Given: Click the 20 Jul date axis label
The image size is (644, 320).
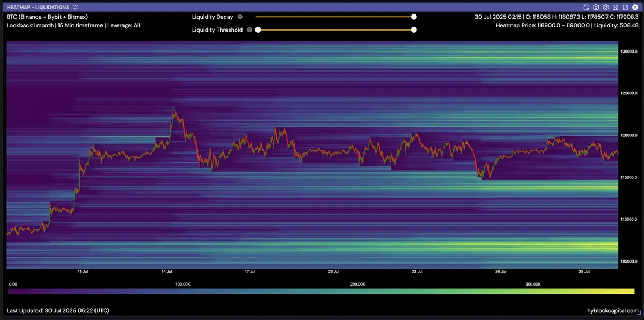Looking at the screenshot, I should (333, 272).
